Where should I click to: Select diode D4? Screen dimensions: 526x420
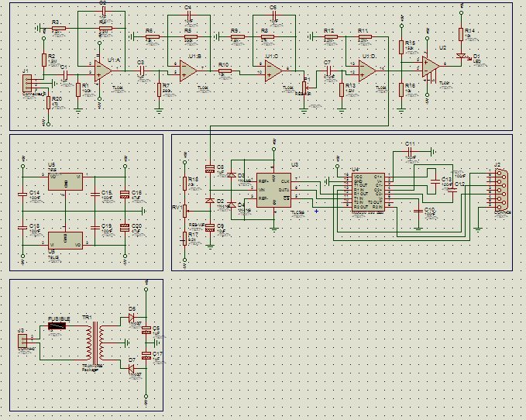point(232,205)
